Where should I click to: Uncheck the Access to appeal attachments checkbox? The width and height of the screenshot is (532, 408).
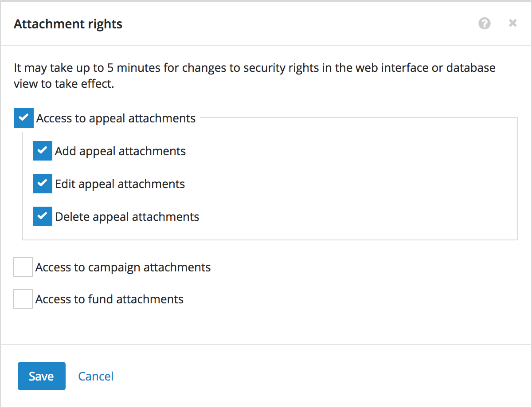(x=24, y=118)
